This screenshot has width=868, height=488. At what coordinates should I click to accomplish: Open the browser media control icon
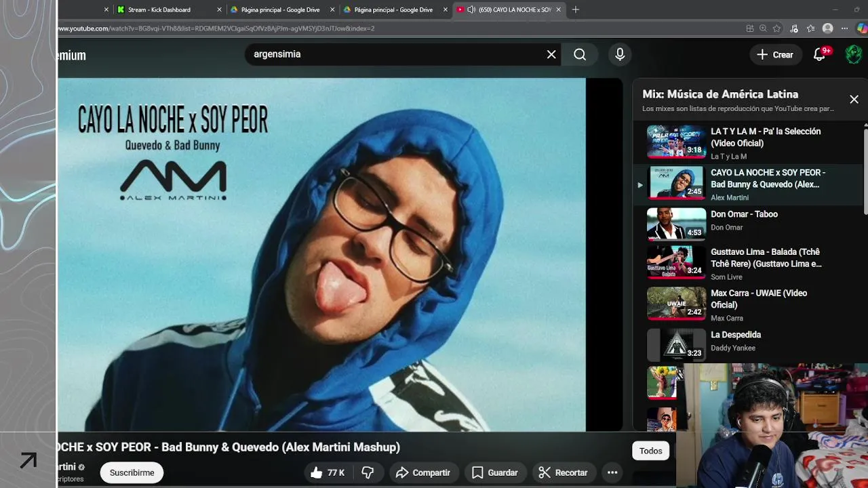[794, 28]
